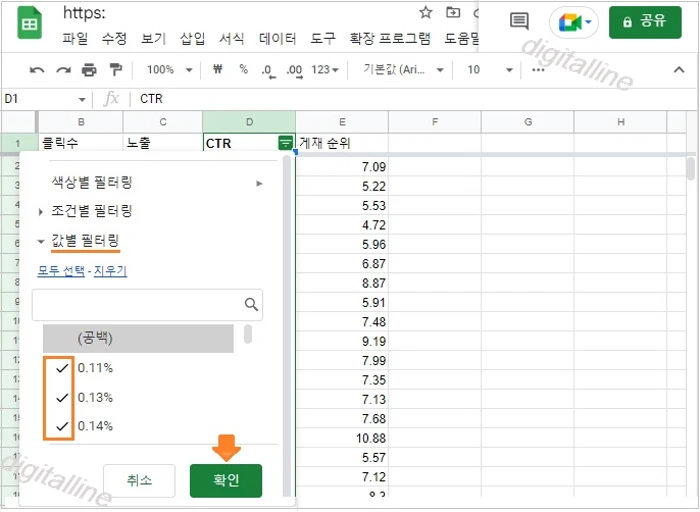Decrease decimal places
The image size is (700, 512).
(x=269, y=71)
